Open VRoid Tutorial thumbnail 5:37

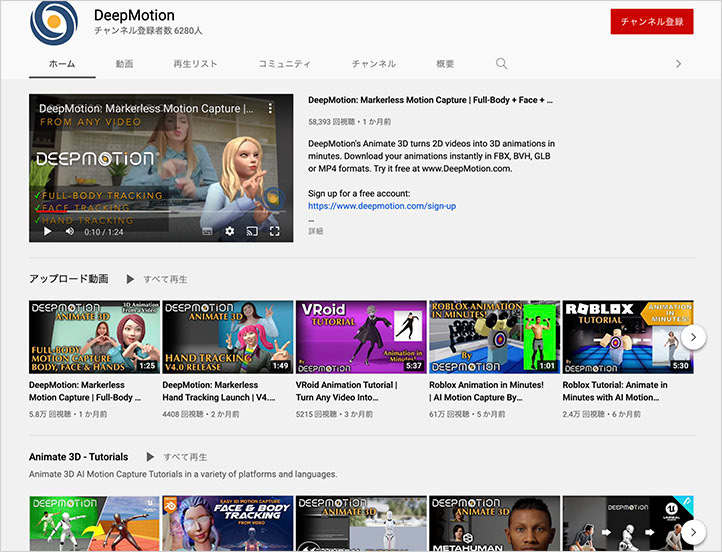(x=361, y=337)
